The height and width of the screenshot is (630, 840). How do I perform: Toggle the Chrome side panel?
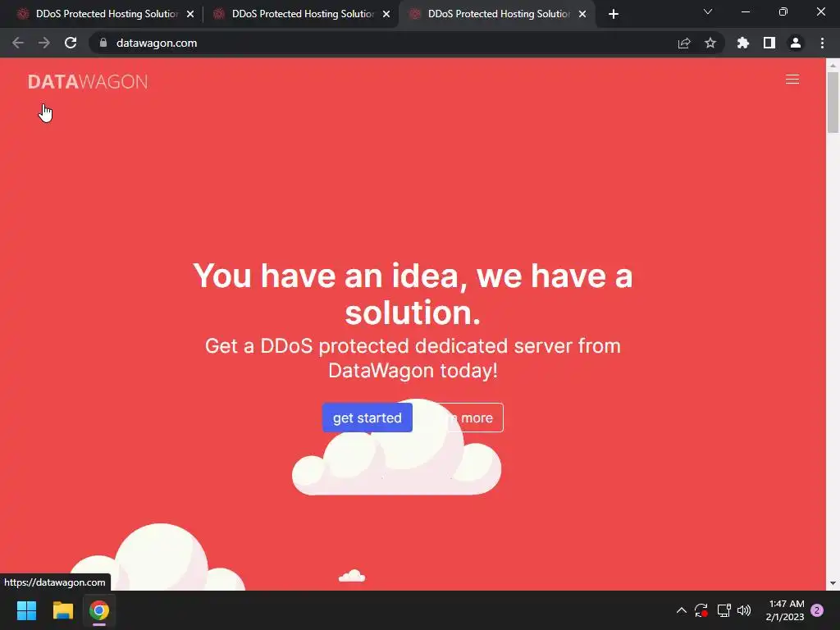click(x=769, y=43)
